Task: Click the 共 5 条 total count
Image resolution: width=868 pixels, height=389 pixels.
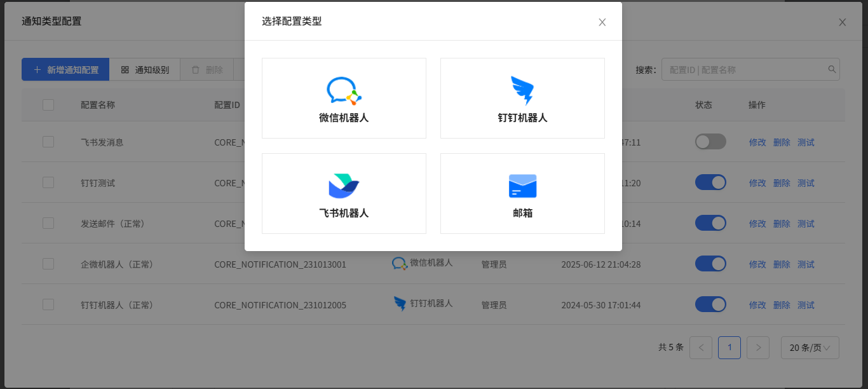Action: [x=671, y=348]
